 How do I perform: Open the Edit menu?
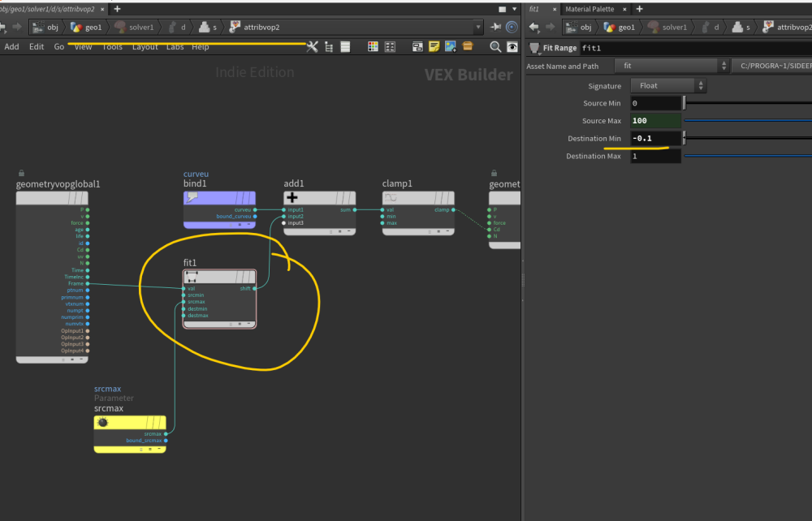point(37,46)
